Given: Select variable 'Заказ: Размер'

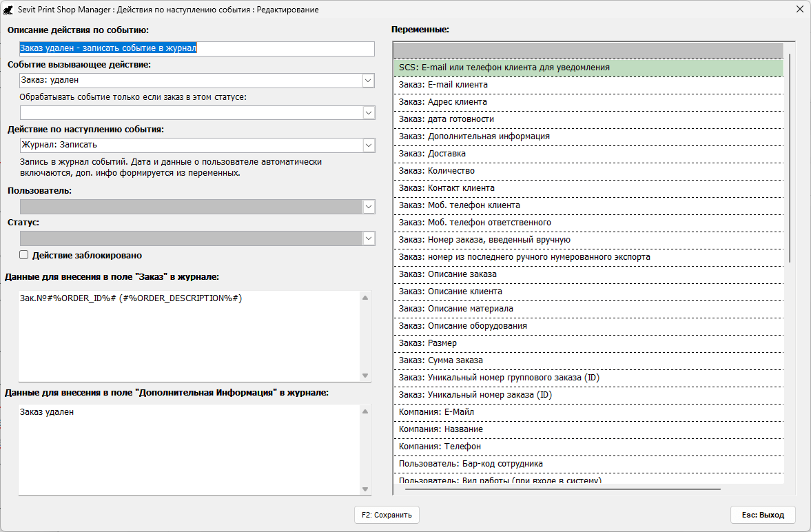Looking at the screenshot, I should (x=588, y=343).
